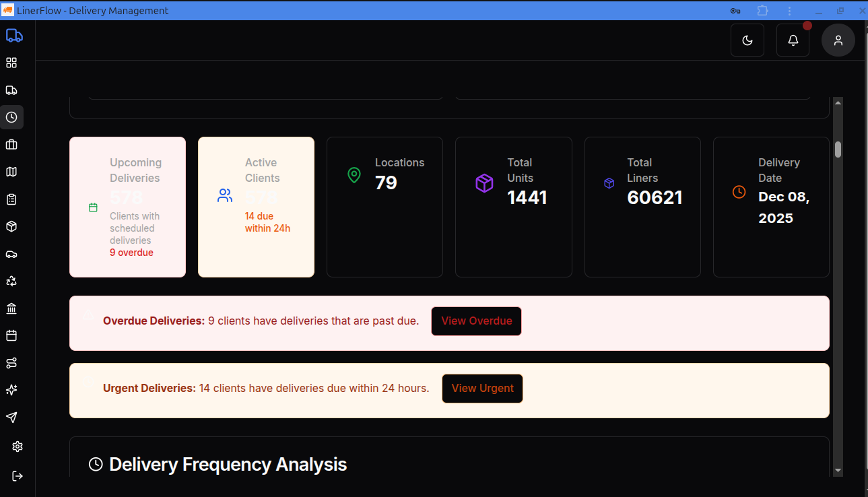Open the profile avatar menu

[838, 40]
